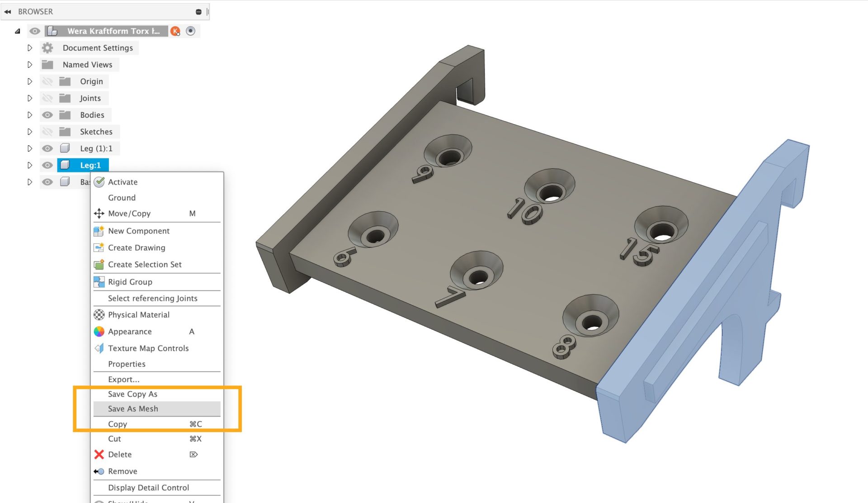Show the Sketches folder via crossed eye icon
868x503 pixels.
47,132
